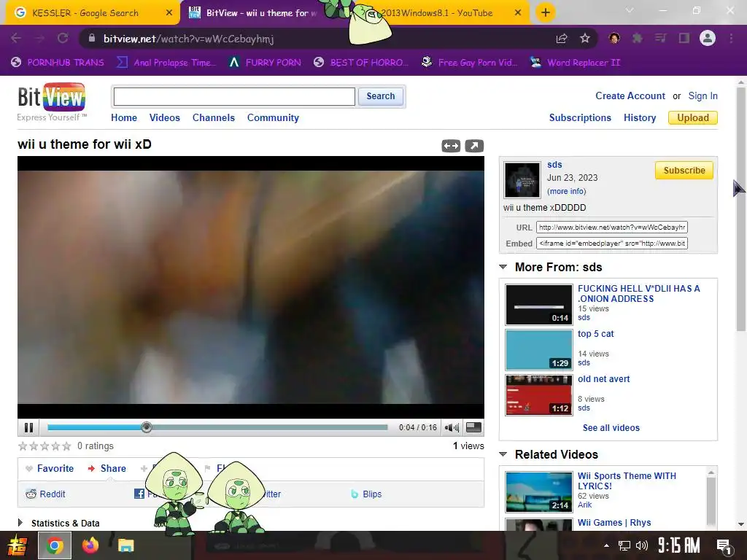Rate video using the first star
747x560 pixels.
(23, 446)
